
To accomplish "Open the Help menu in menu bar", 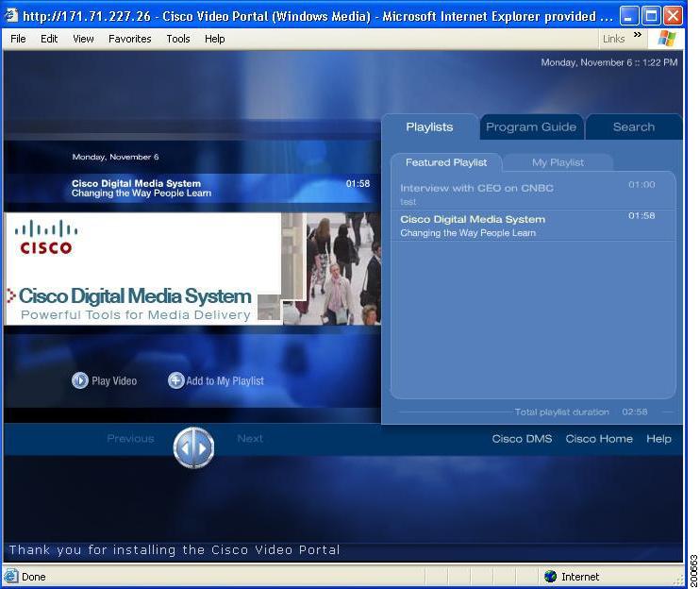I will 215,39.
